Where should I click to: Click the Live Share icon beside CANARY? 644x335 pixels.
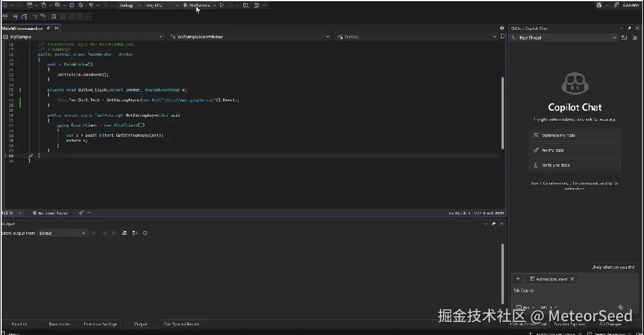click(617, 5)
